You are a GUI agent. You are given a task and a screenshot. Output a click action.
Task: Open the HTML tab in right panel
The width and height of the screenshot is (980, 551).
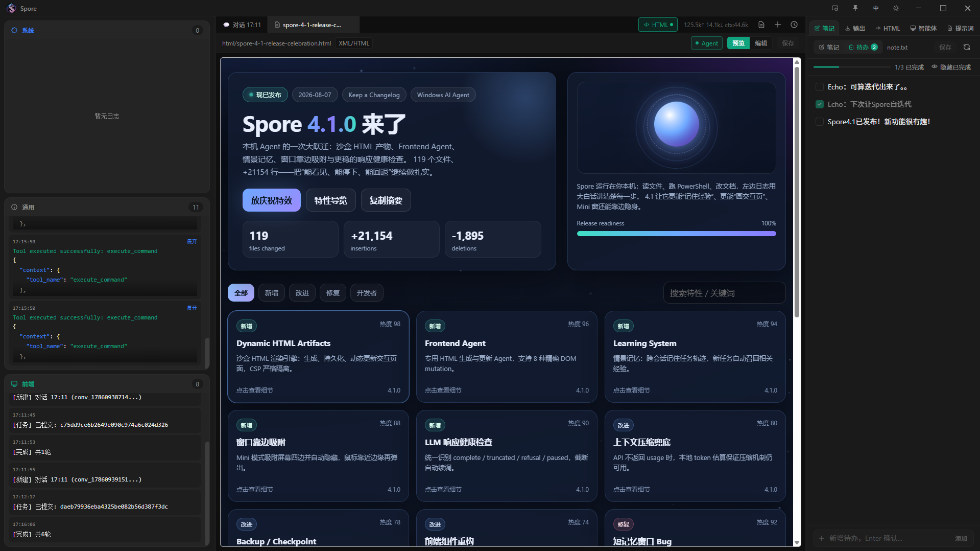[x=888, y=28]
